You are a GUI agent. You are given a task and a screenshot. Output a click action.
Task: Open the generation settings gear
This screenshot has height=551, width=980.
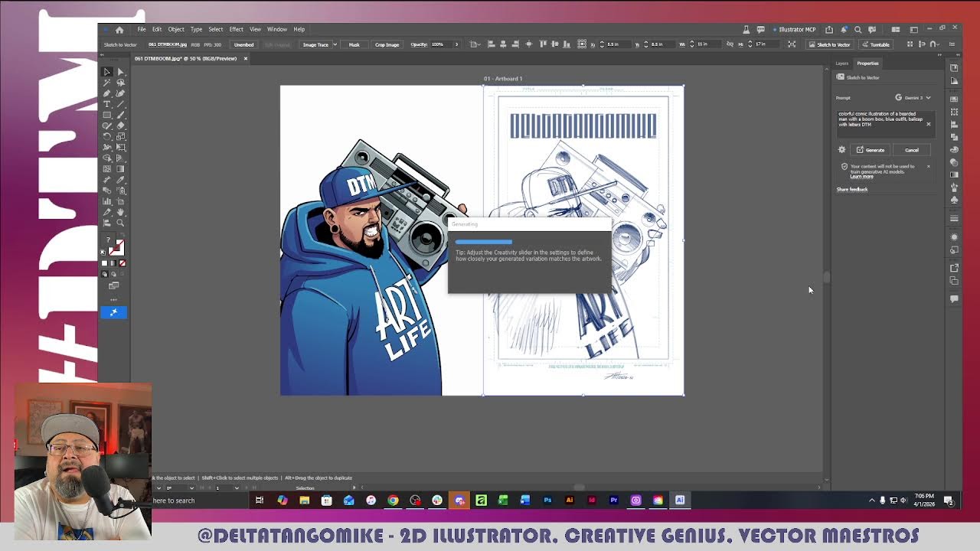[x=841, y=150]
